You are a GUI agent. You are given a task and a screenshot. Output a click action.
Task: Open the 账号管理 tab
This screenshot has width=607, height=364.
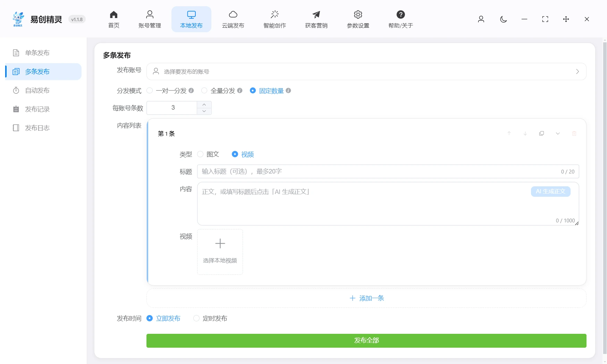point(150,19)
